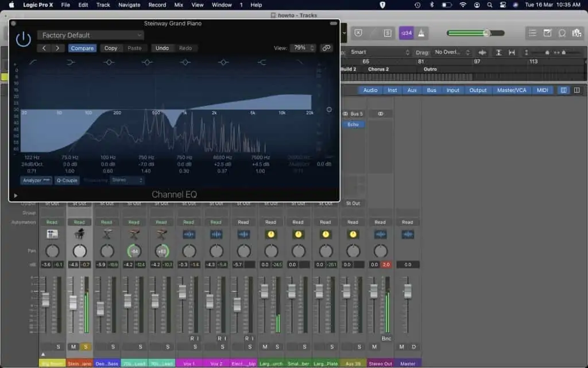
Task: Open the Window menu
Action: coord(222,5)
